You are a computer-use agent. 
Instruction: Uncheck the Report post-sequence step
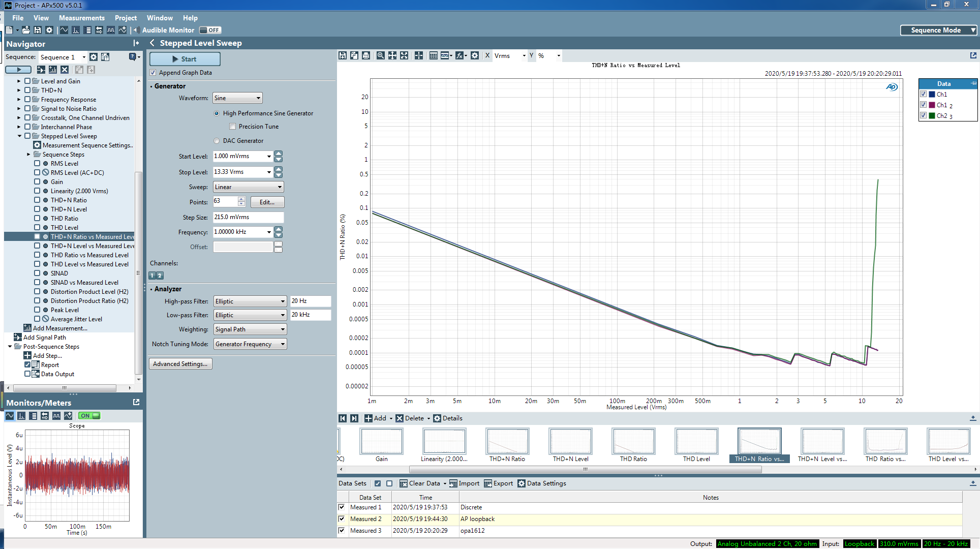(27, 364)
